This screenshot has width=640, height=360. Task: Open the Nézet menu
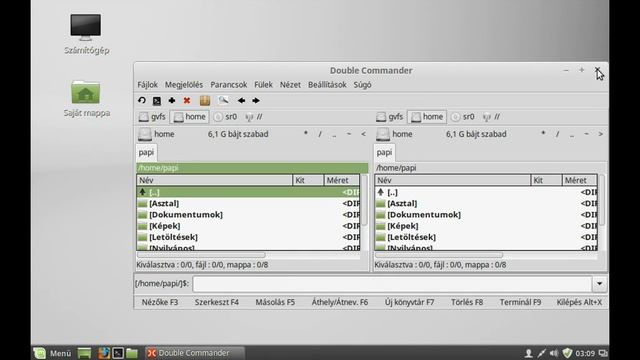tap(290, 84)
